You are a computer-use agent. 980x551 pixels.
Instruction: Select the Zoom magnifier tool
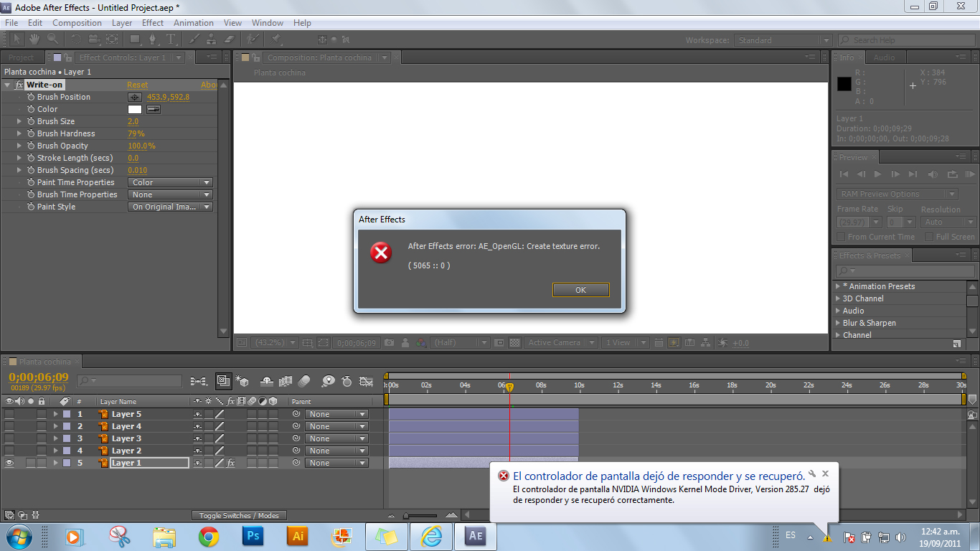(52, 39)
